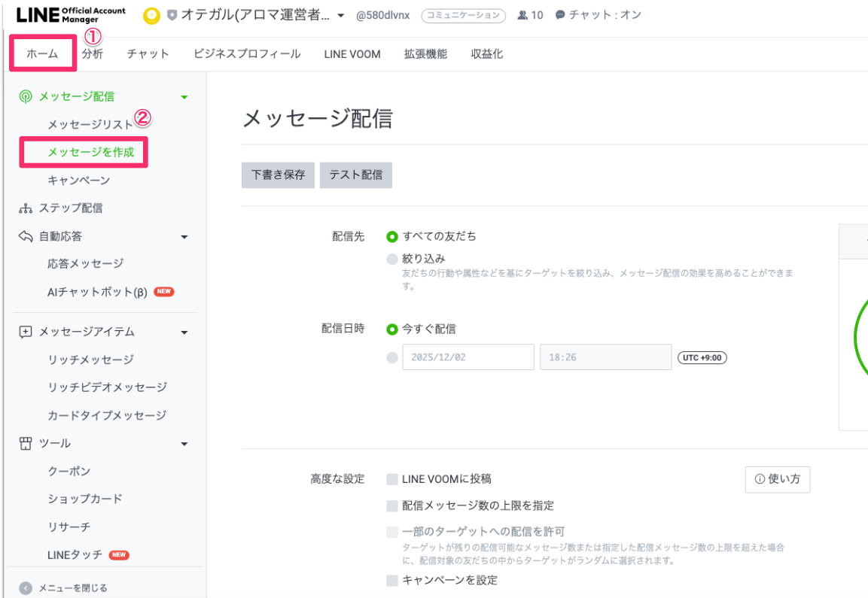
Task: Click the friends count person icon
Action: click(522, 15)
